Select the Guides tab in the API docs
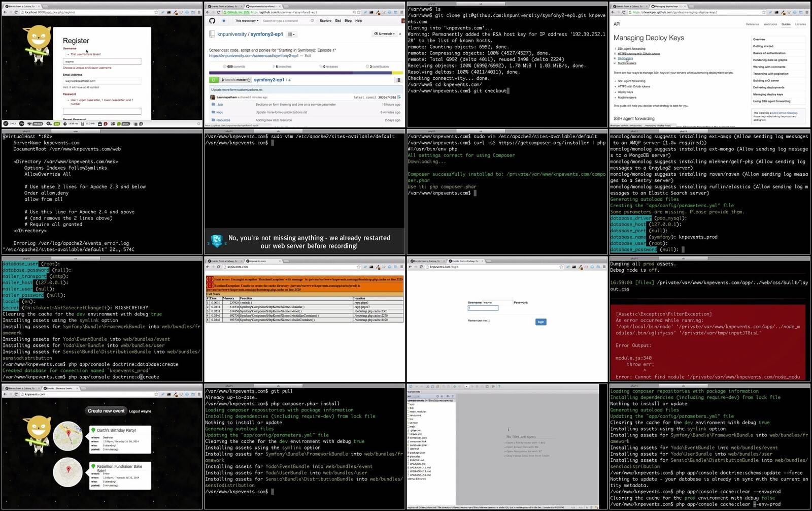 (786, 24)
